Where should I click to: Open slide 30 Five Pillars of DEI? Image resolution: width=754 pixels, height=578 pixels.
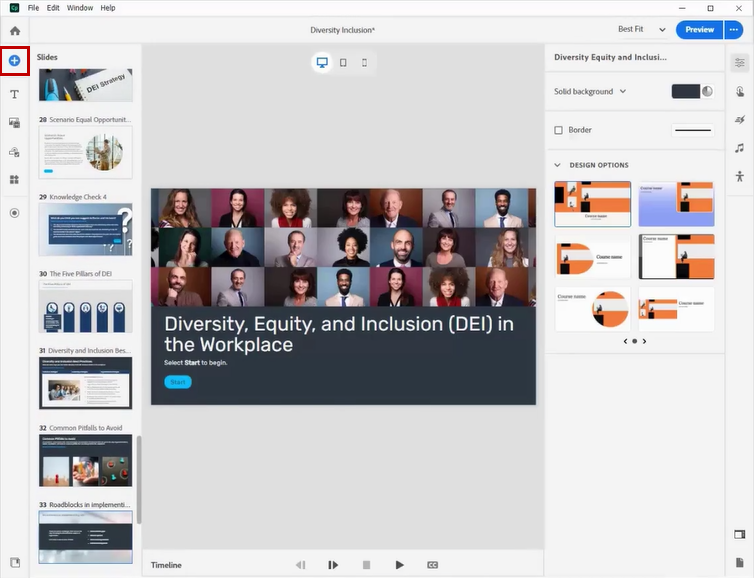86,306
